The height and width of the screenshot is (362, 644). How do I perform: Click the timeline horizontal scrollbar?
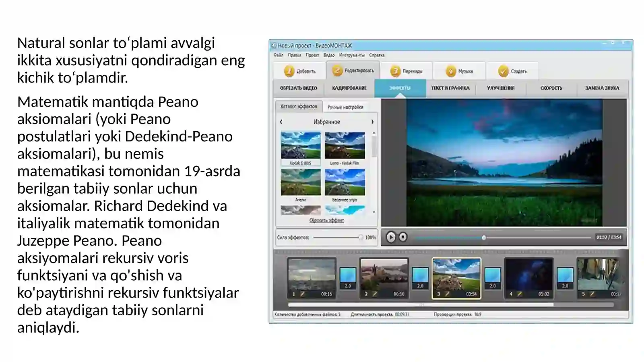click(421, 305)
